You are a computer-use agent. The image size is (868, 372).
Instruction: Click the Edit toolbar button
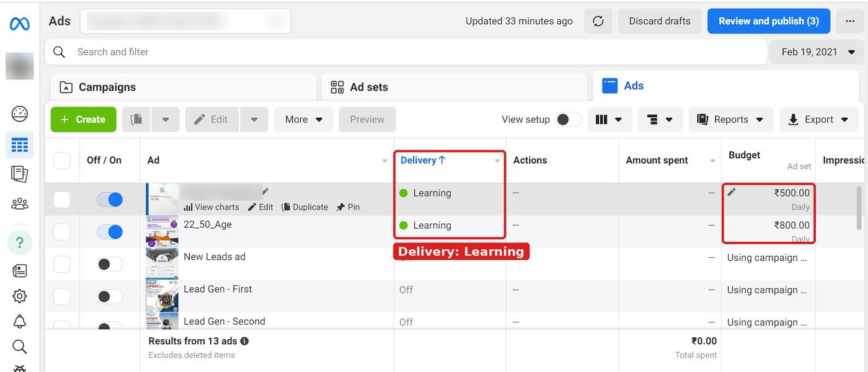pyautogui.click(x=211, y=120)
